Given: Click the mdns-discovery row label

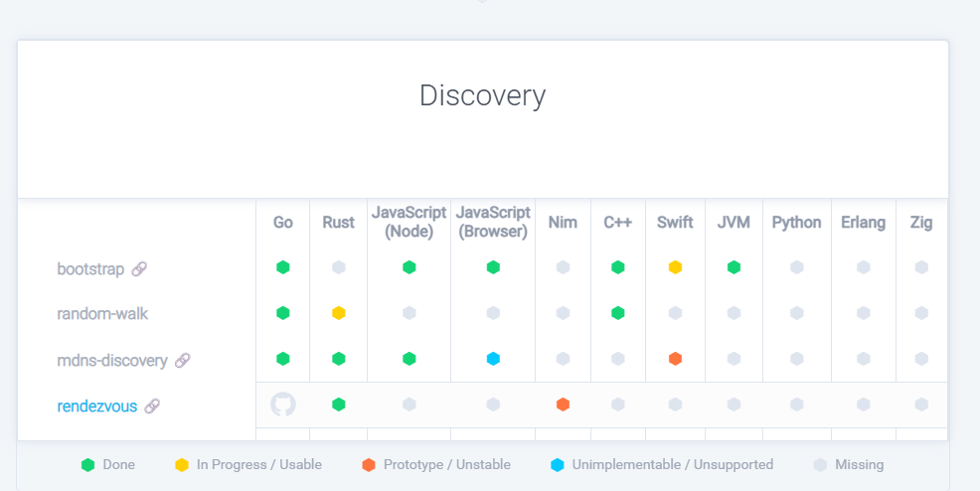Looking at the screenshot, I should [112, 360].
